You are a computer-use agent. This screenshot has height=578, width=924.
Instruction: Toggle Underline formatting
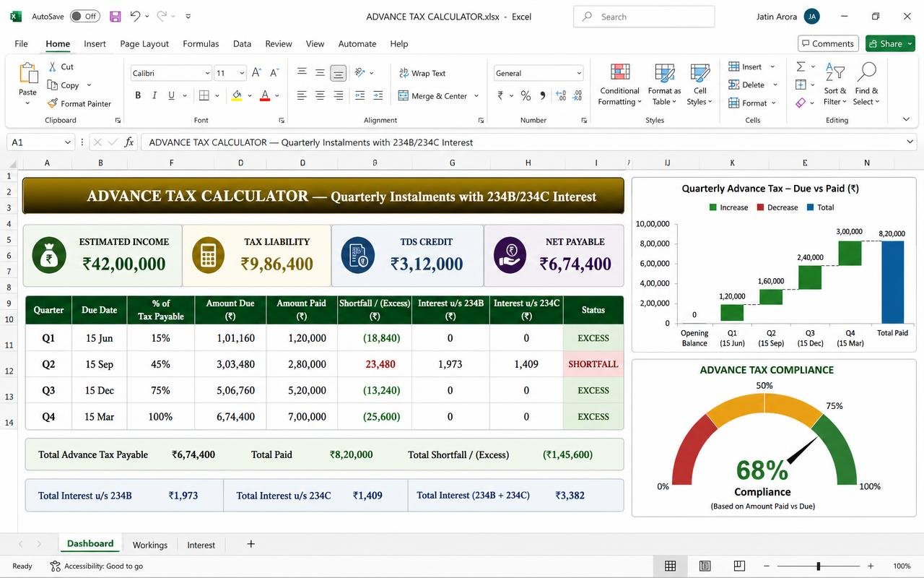coord(171,95)
